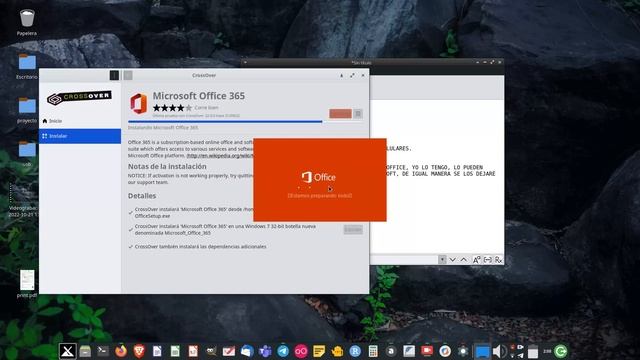This screenshot has width=640, height=360.
Task: Select Instalar in the CrossOver sidebar
Action: (80, 136)
